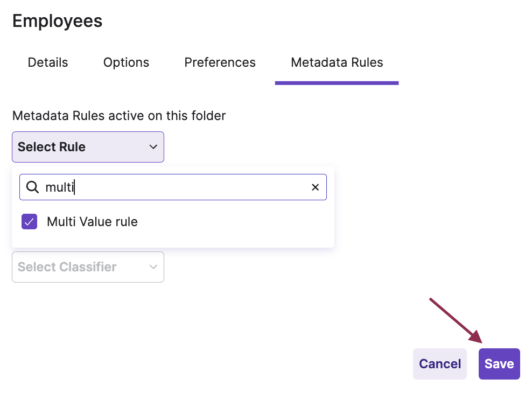Click the Multi Value rule option label

tap(92, 221)
